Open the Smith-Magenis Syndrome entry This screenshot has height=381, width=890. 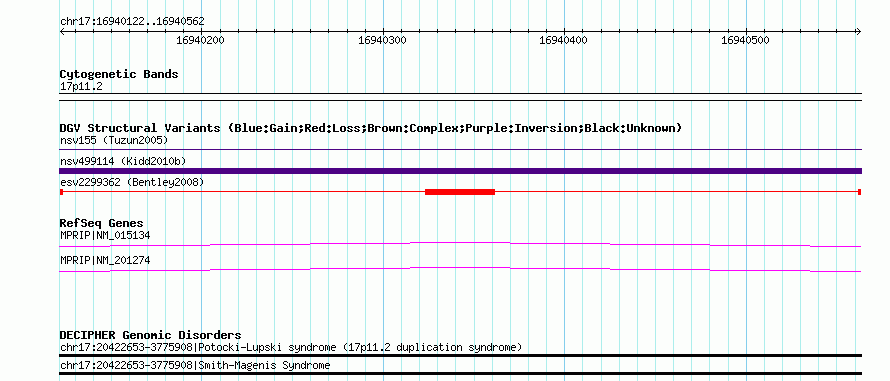point(195,365)
